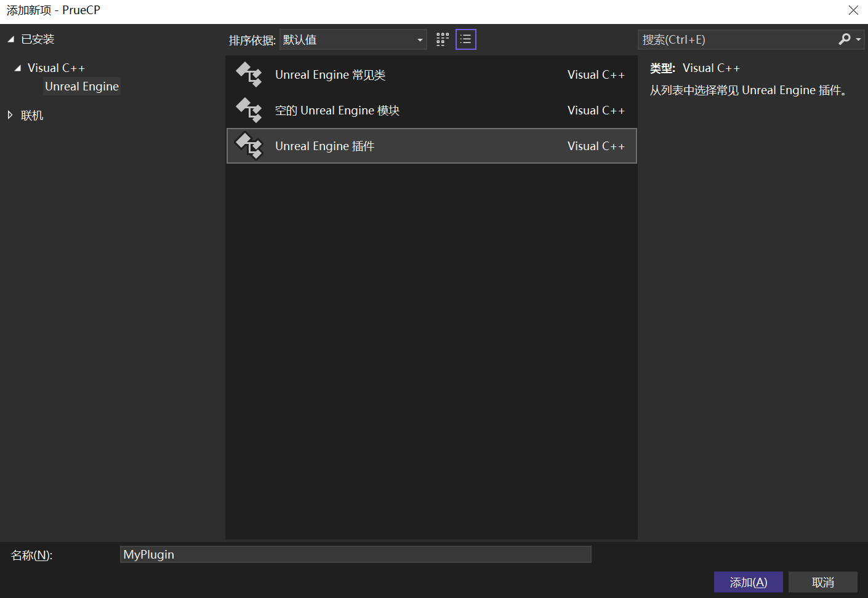The image size is (868, 598).
Task: Click the 空的 Unreal Engine 模块 template icon
Action: pos(249,110)
